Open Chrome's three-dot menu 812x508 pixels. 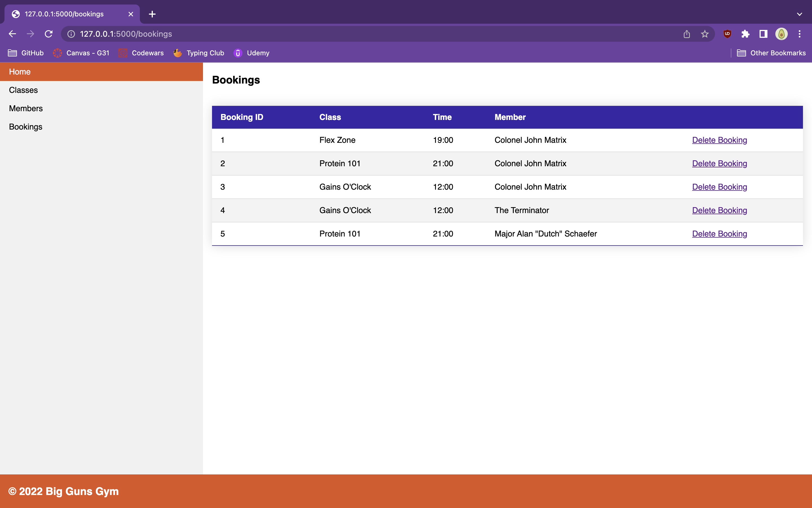pos(800,34)
